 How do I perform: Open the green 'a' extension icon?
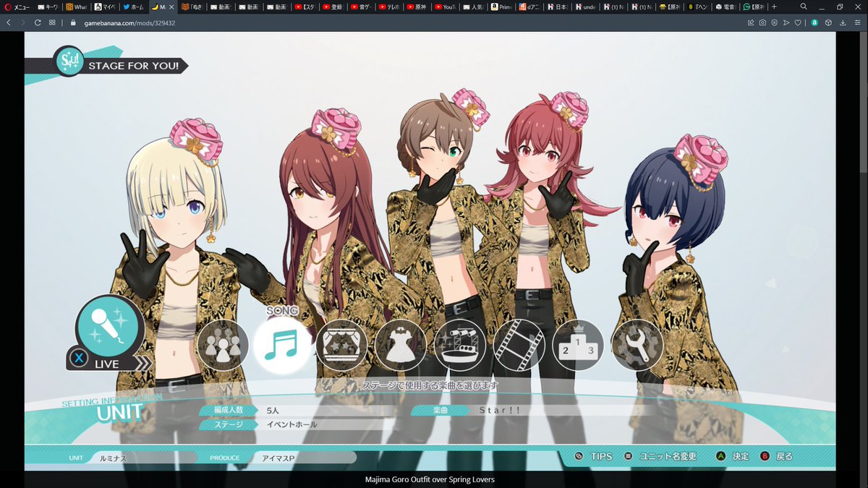click(814, 22)
